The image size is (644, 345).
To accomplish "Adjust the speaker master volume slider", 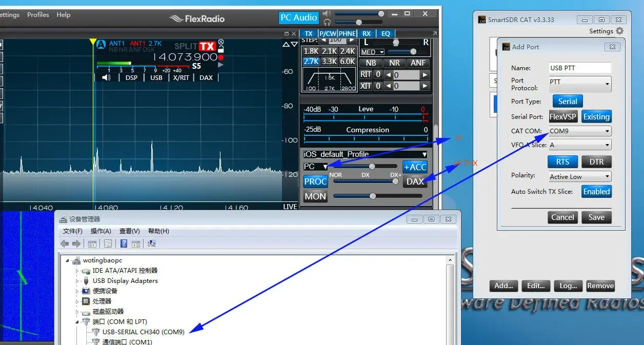I will (359, 14).
